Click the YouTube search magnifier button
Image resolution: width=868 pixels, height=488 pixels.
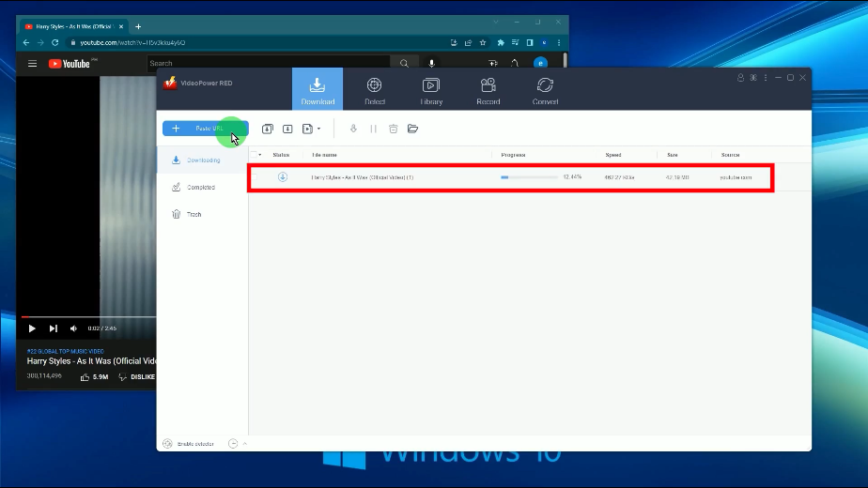click(x=404, y=64)
